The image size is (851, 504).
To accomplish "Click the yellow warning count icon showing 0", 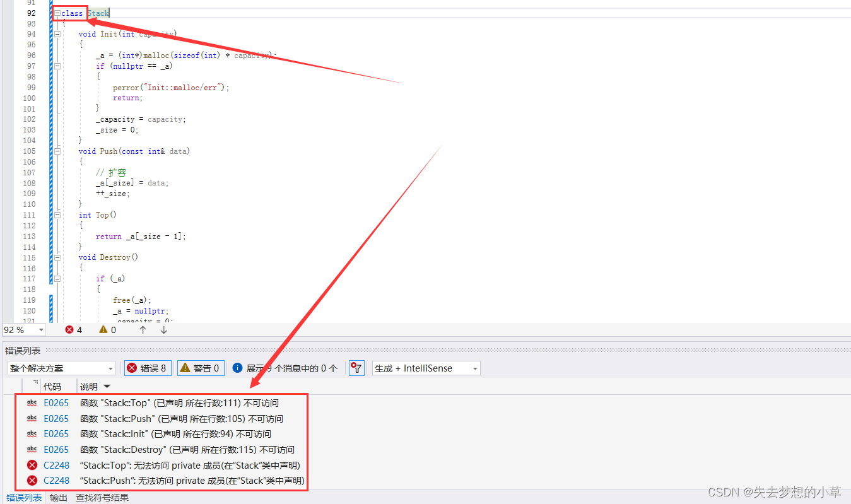I will [103, 330].
